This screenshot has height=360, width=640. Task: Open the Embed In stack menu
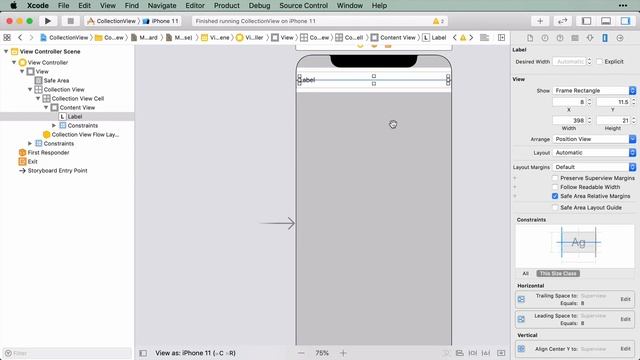501,353
